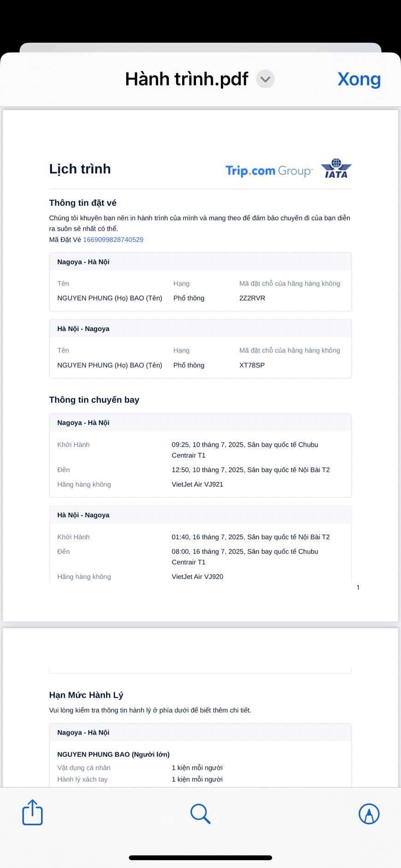Tap the Thông tin đặt vé heading
This screenshot has height=868, width=401.
[83, 203]
